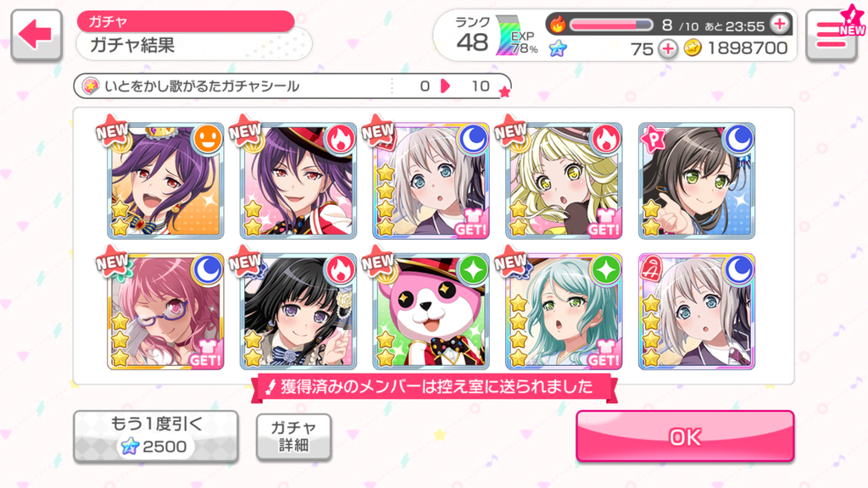Open the pink-haired girl with glasses card

pos(165,312)
